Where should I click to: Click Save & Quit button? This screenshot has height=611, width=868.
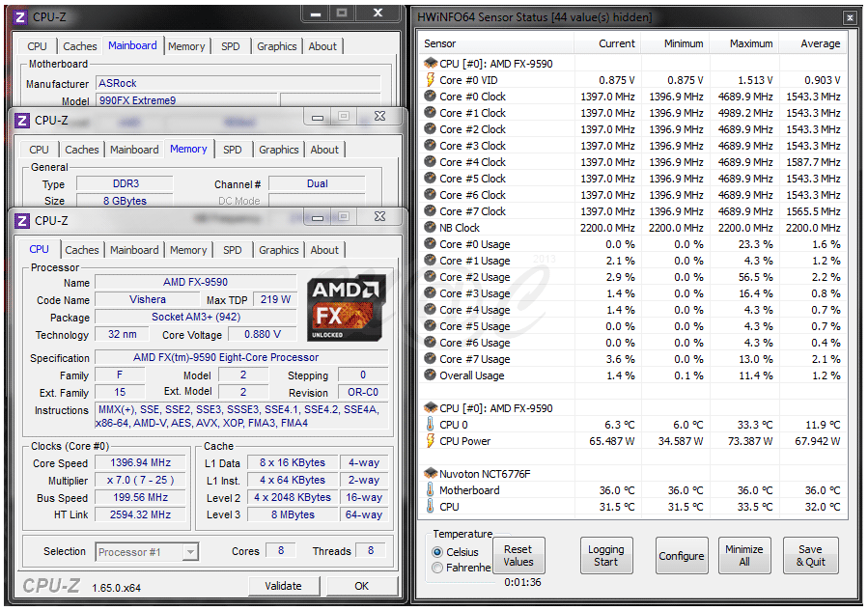[810, 555]
